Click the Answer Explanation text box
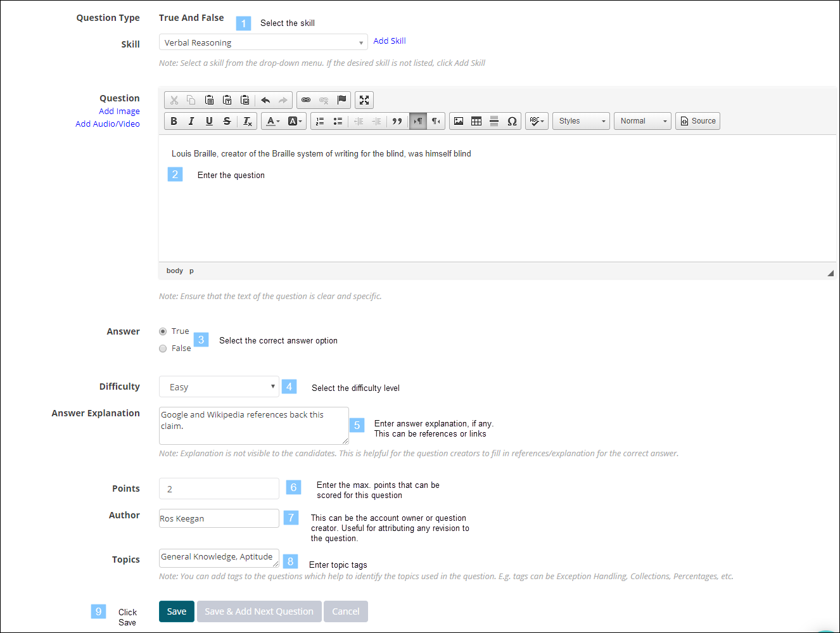 coord(253,426)
